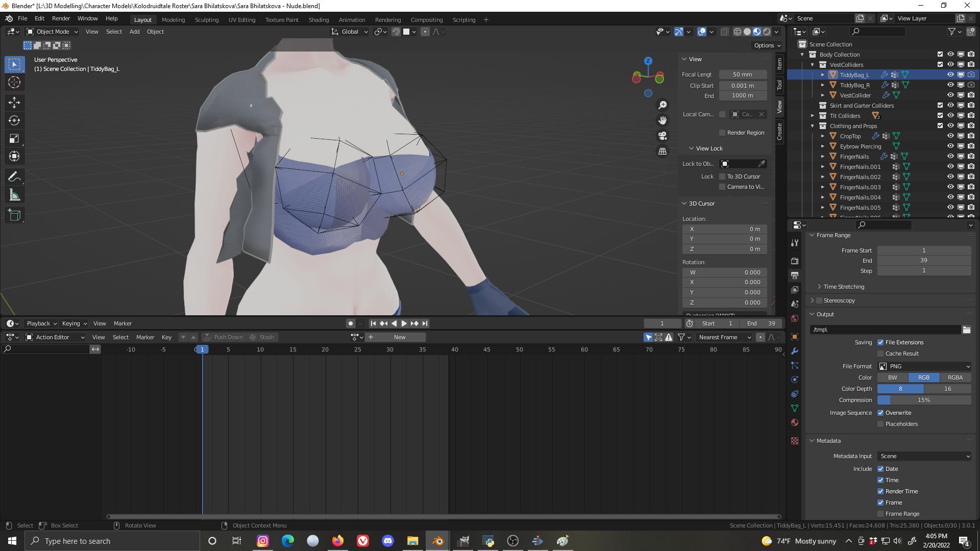980x551 pixels.
Task: Select RGBA color mode
Action: [x=955, y=378]
